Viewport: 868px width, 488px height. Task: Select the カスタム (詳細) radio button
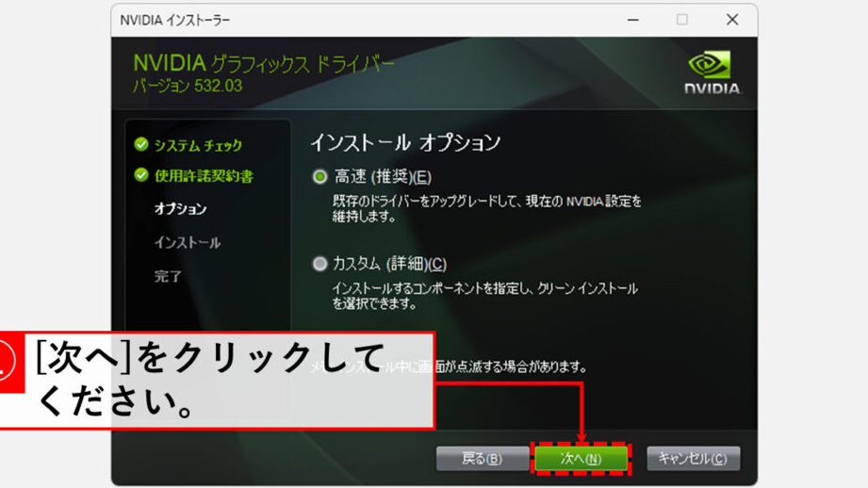point(319,264)
